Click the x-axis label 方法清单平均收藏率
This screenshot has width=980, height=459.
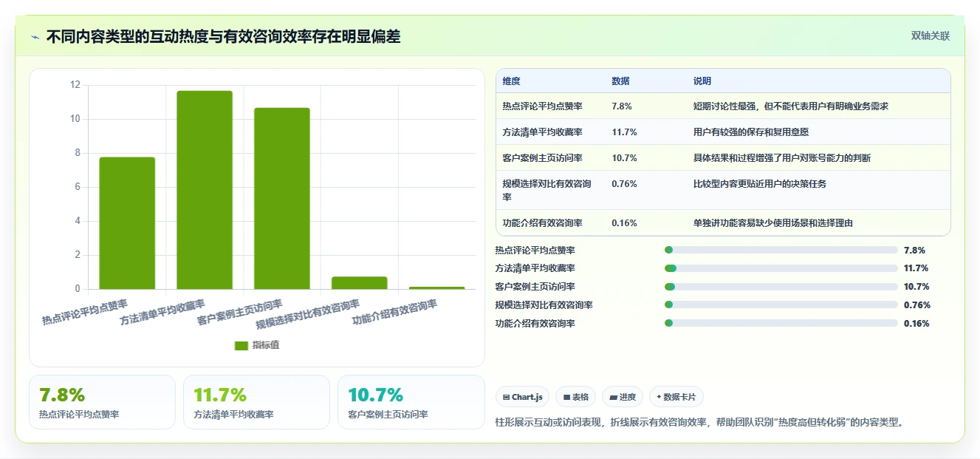click(162, 313)
